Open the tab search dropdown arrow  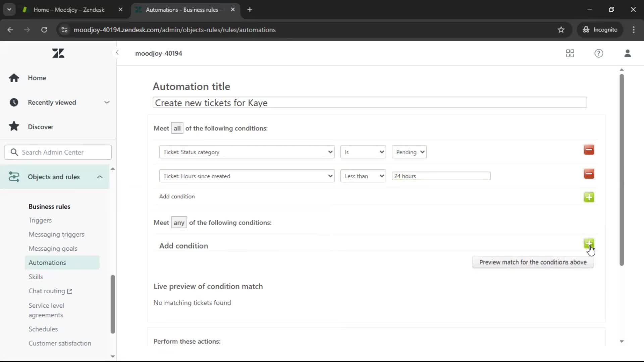pyautogui.click(x=9, y=10)
